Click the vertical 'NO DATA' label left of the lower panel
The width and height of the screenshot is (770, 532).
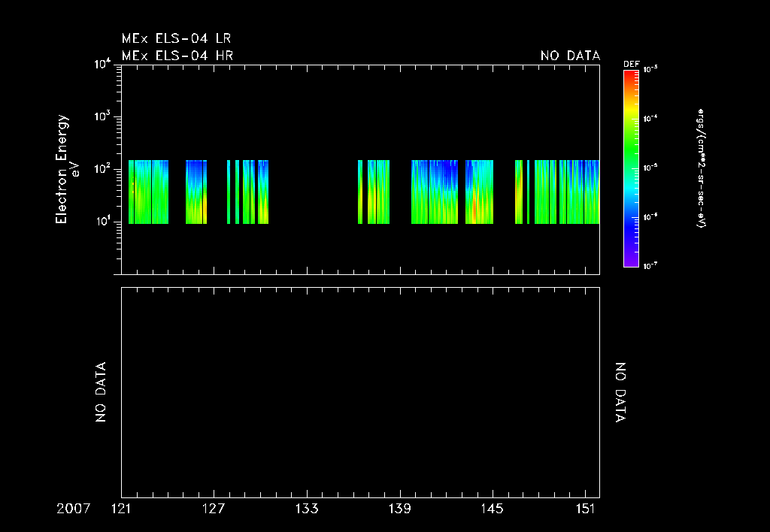point(101,392)
